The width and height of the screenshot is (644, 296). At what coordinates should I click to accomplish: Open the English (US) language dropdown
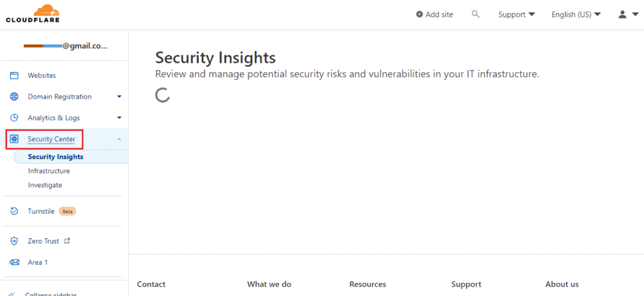575,14
